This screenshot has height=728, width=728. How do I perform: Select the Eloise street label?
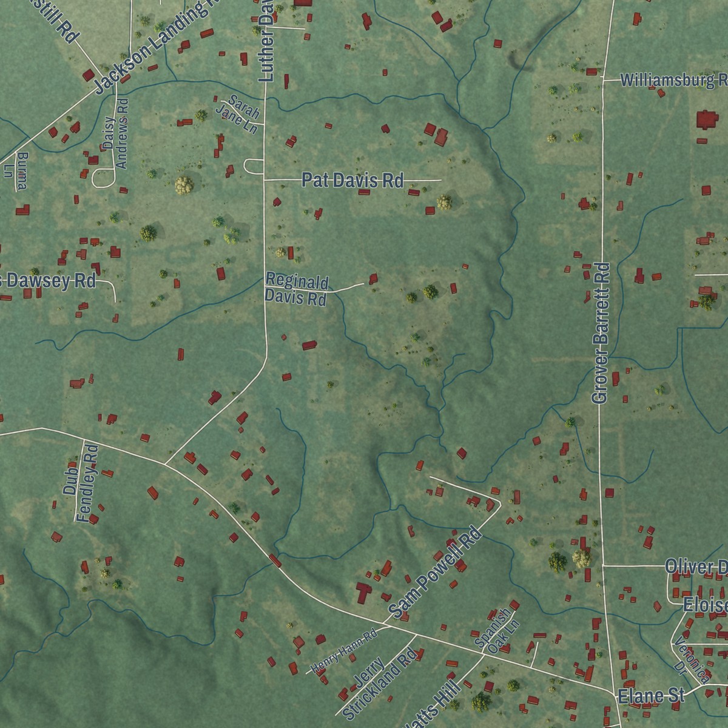[705, 605]
